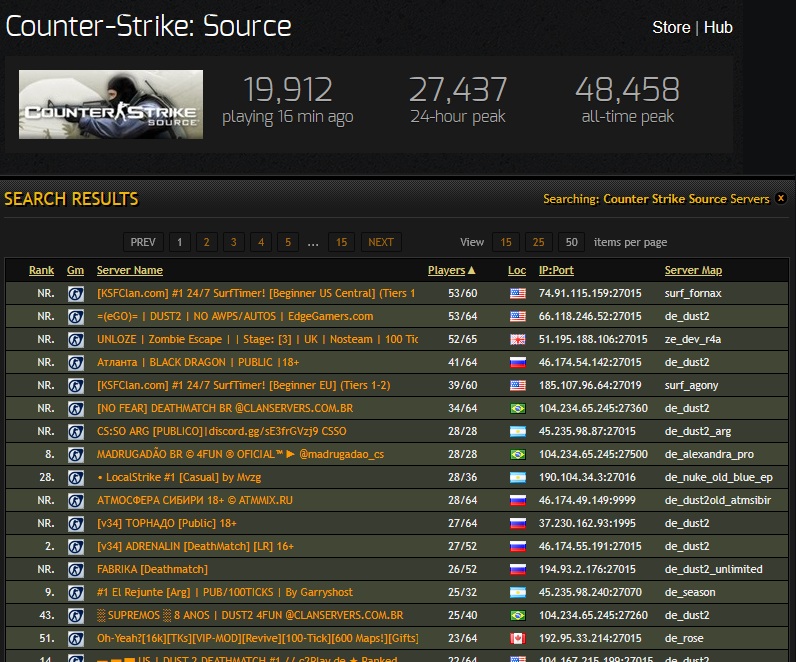
Task: Click Russian flag for ADRENALIN server
Action: point(518,547)
